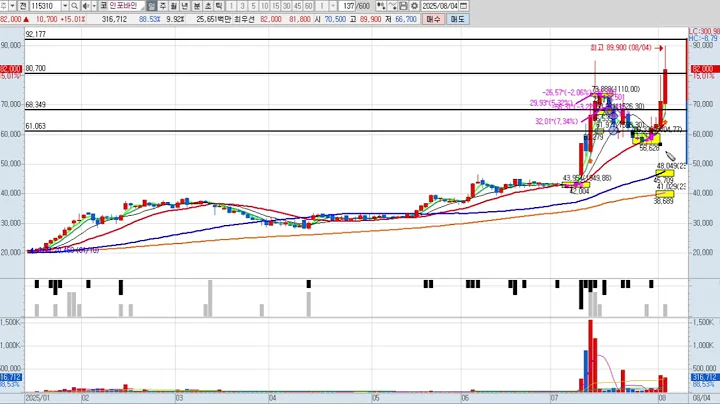Click the 92,177 horizontal line label
Image resolution: width=720 pixels, height=404 pixels.
click(36, 34)
